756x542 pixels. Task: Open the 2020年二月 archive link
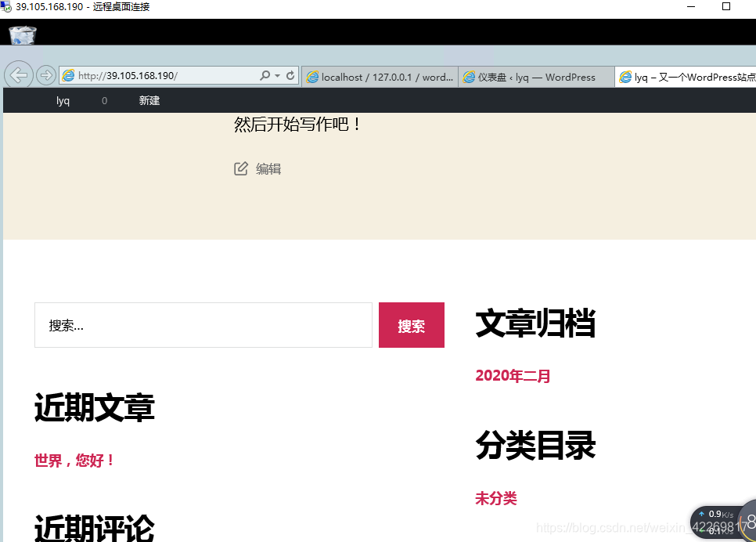click(512, 376)
